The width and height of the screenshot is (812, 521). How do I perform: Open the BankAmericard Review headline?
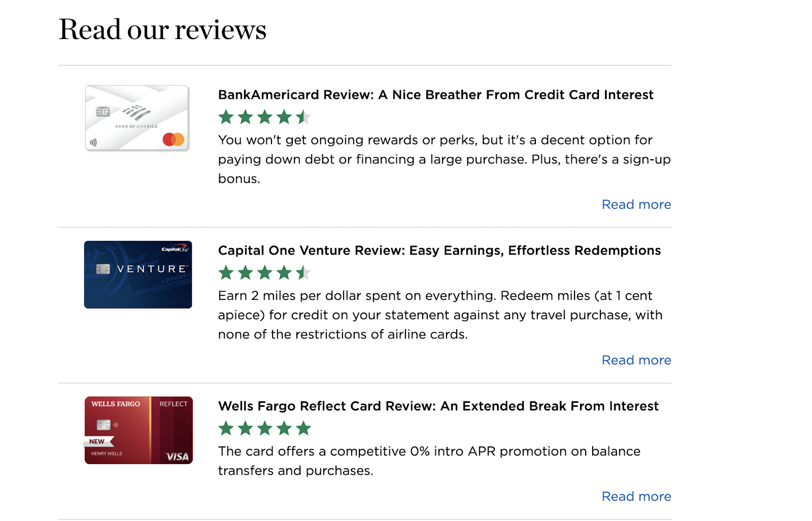[435, 95]
